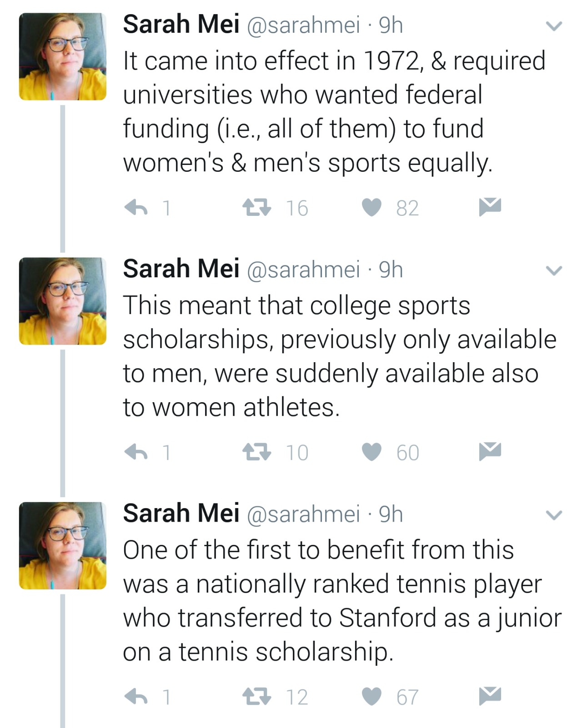Like the tweet with 82 likes
The height and width of the screenshot is (728, 582).
[x=371, y=208]
